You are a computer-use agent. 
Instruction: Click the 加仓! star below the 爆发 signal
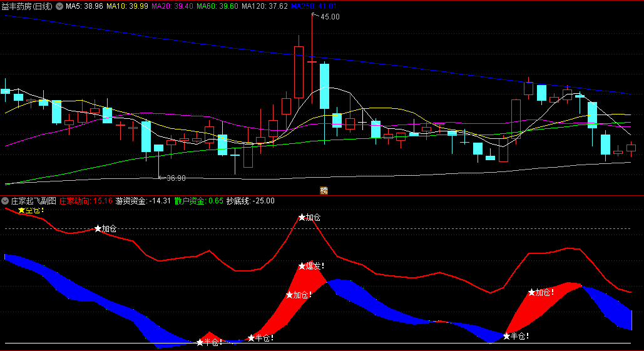[x=299, y=295]
